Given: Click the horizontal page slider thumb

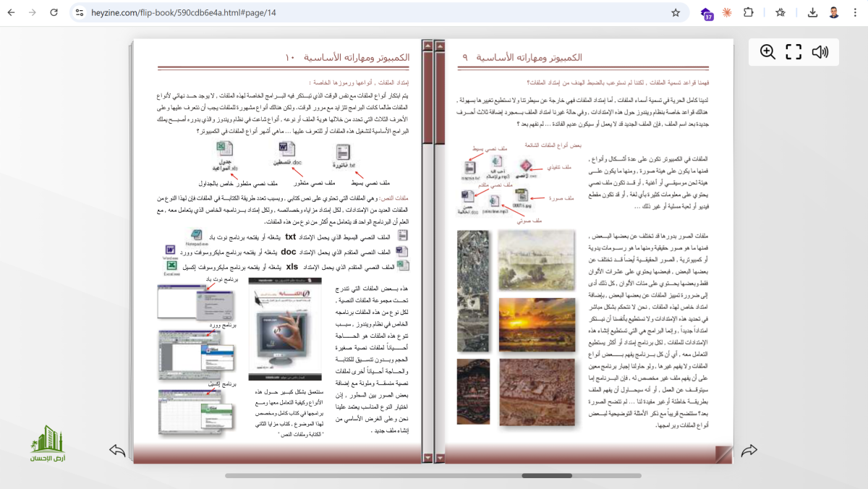Looking at the screenshot, I should (547, 475).
